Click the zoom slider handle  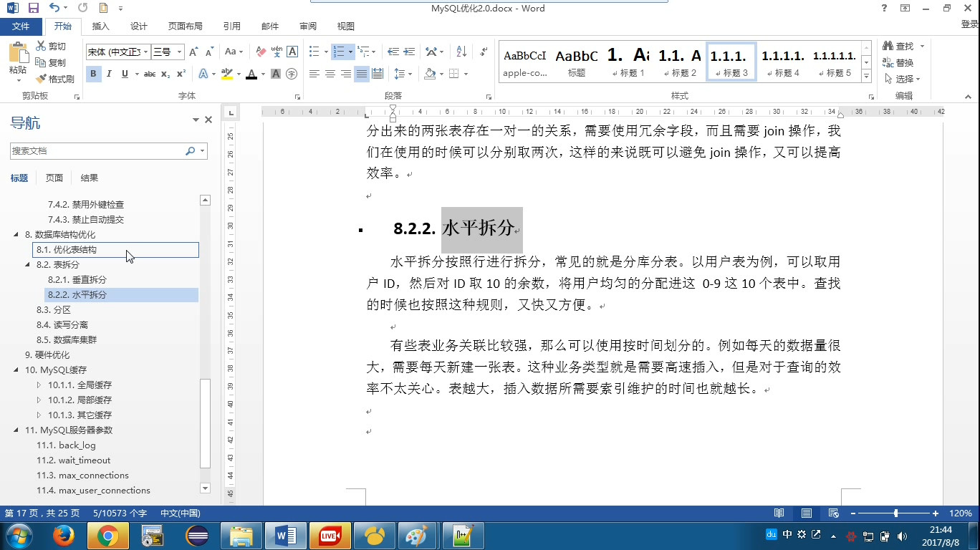click(895, 513)
